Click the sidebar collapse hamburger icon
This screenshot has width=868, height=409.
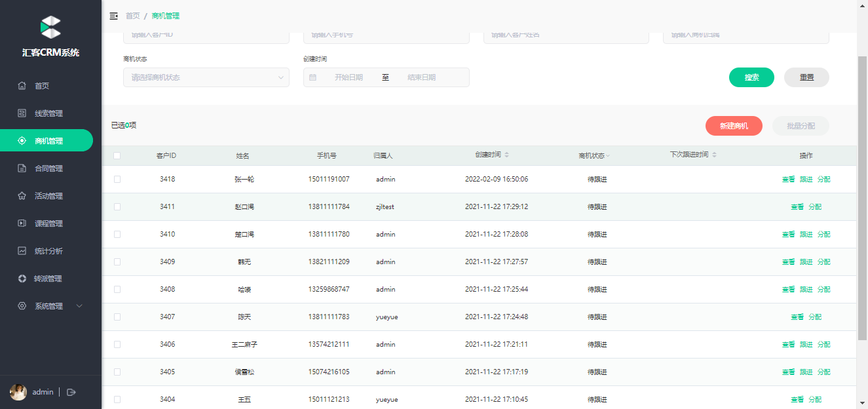[114, 16]
